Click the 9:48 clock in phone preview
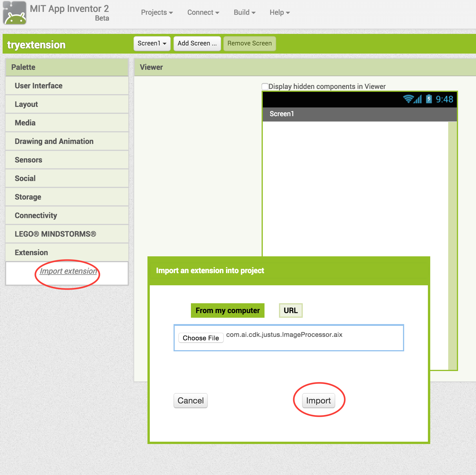The height and width of the screenshot is (475, 476). pos(444,99)
